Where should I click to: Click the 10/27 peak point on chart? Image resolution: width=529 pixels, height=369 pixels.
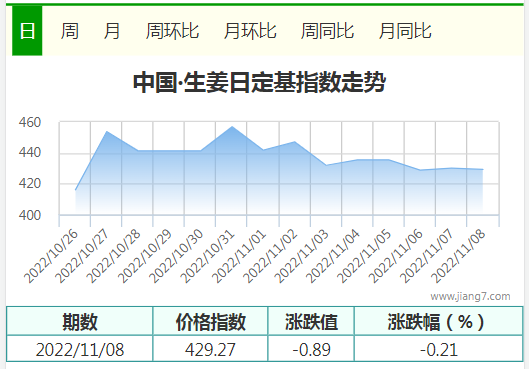coord(106,132)
